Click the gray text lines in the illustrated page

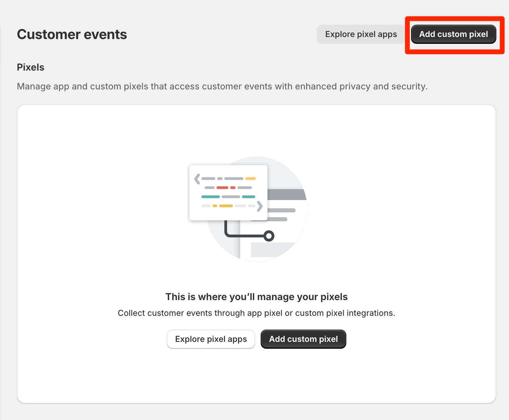tap(281, 214)
